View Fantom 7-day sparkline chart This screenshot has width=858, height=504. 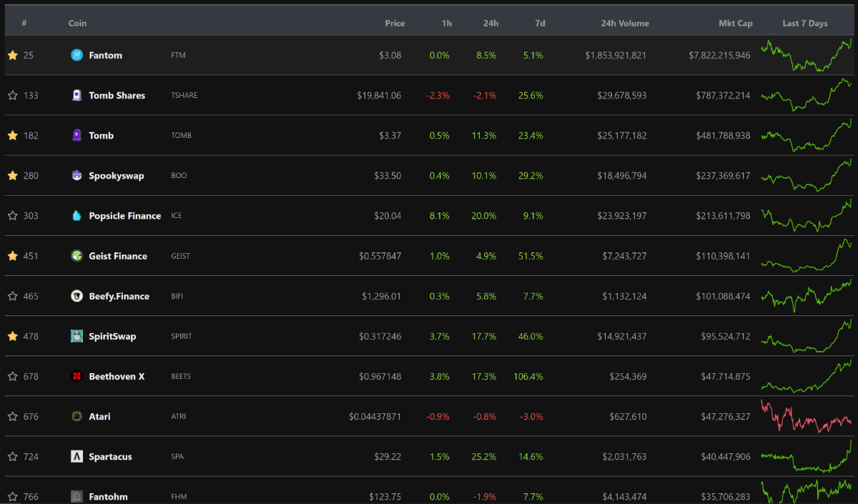[807, 55]
